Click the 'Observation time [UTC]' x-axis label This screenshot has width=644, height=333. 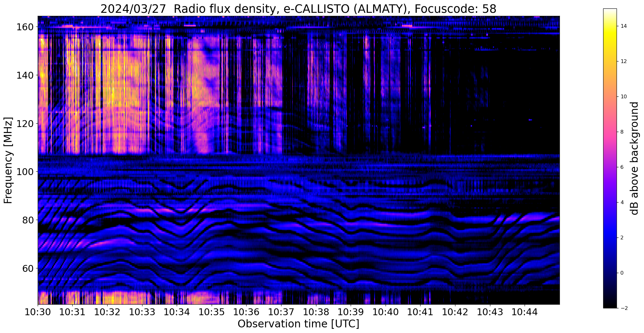point(298,324)
